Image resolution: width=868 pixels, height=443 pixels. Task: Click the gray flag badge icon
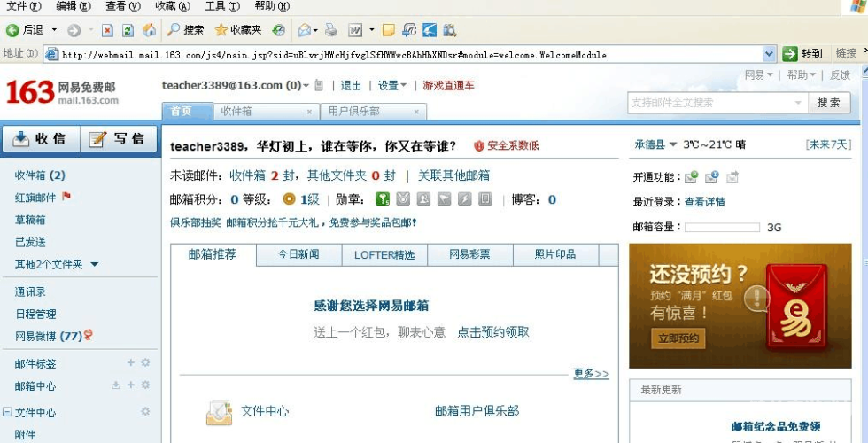(444, 198)
